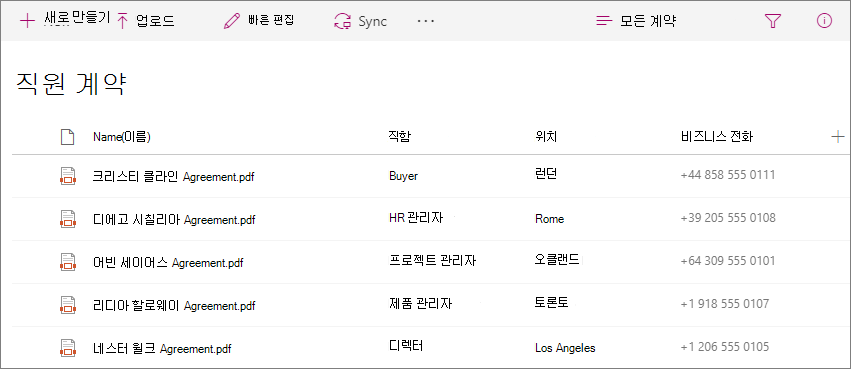Click the file type column header icon
The width and height of the screenshot is (851, 369).
click(67, 137)
